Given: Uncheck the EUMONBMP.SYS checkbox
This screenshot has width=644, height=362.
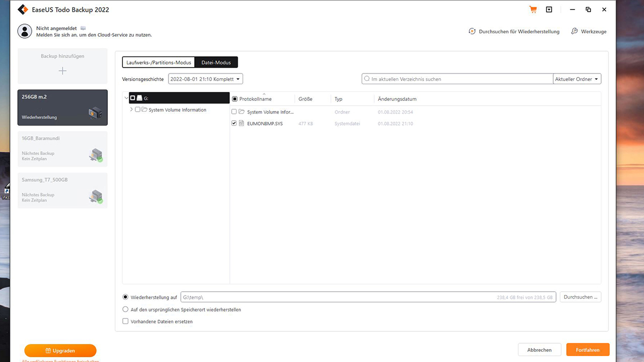Looking at the screenshot, I should tap(234, 123).
